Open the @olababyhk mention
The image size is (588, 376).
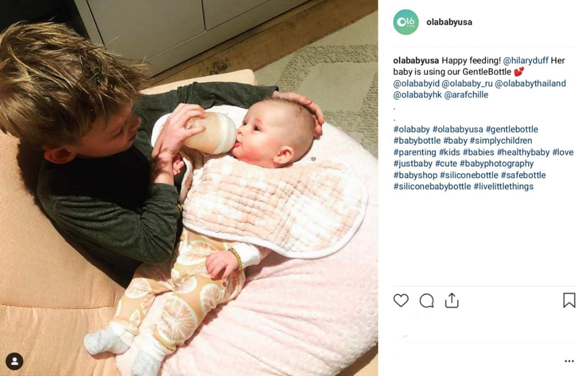pos(417,95)
